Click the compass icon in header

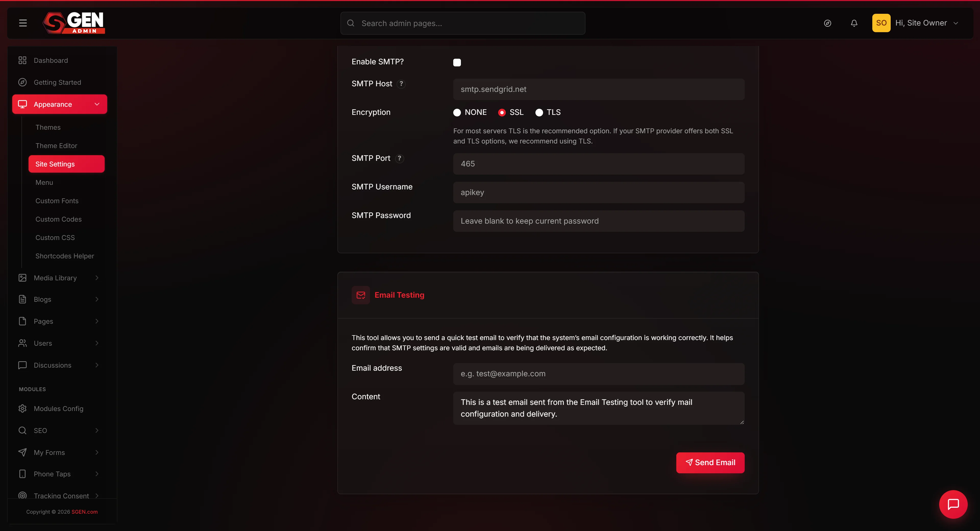[x=827, y=23]
